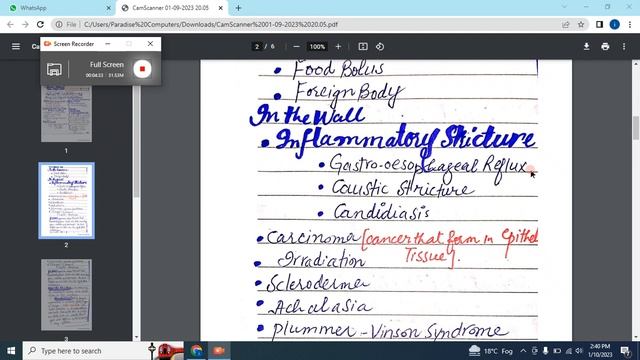Open the PDF viewer sidebar menu
The height and width of the screenshot is (360, 640).
coord(16,47)
